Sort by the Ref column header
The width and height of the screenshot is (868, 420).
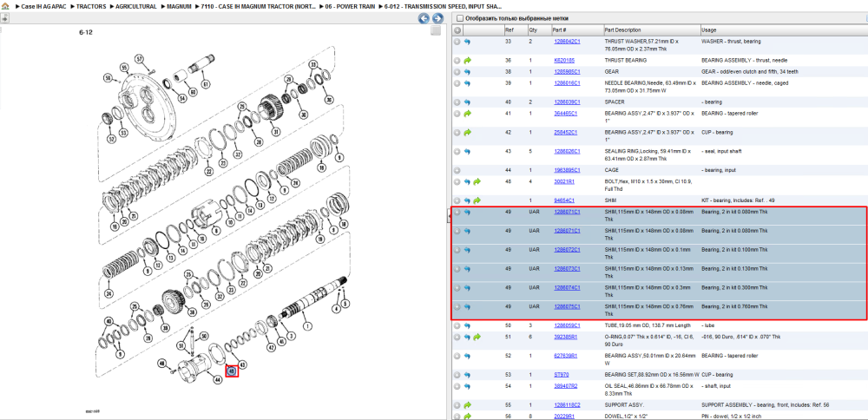click(515, 30)
